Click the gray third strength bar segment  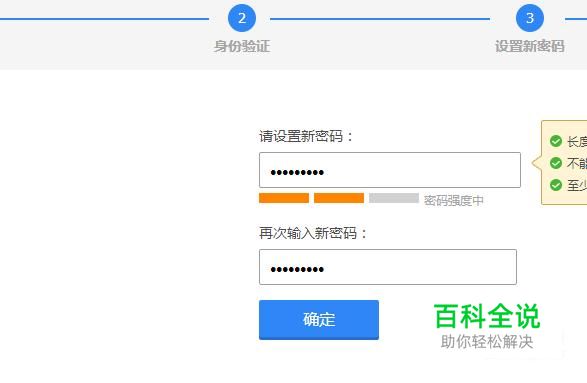pos(394,198)
